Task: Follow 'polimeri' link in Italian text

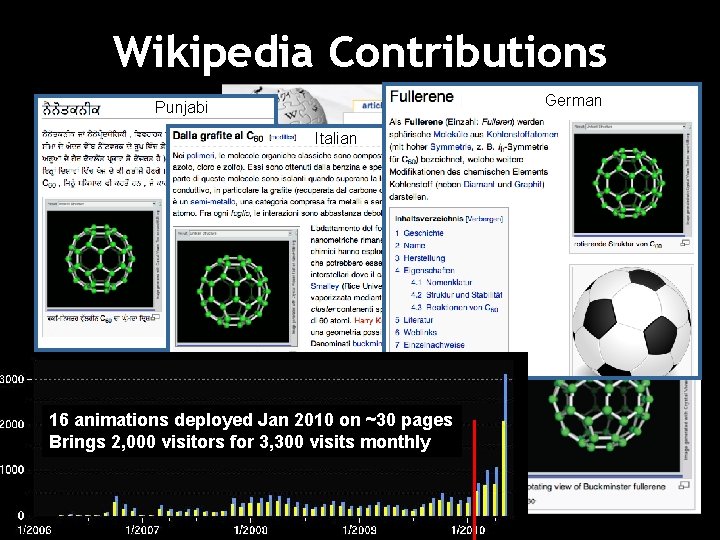Action: [198, 156]
